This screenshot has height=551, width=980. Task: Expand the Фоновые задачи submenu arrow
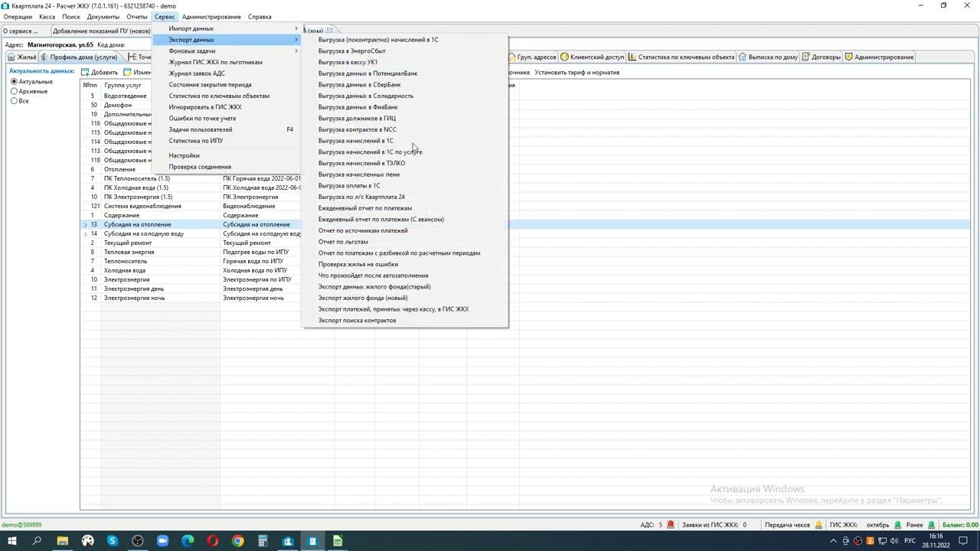point(296,51)
